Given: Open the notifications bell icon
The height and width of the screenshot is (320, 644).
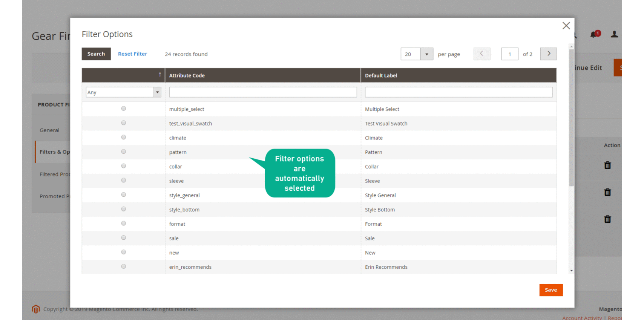Looking at the screenshot, I should 595,34.
